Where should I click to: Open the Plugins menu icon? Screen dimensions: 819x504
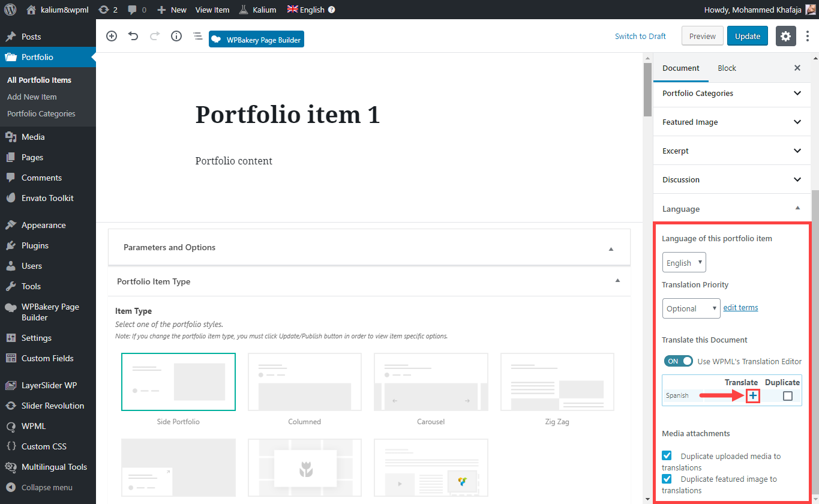(x=11, y=245)
